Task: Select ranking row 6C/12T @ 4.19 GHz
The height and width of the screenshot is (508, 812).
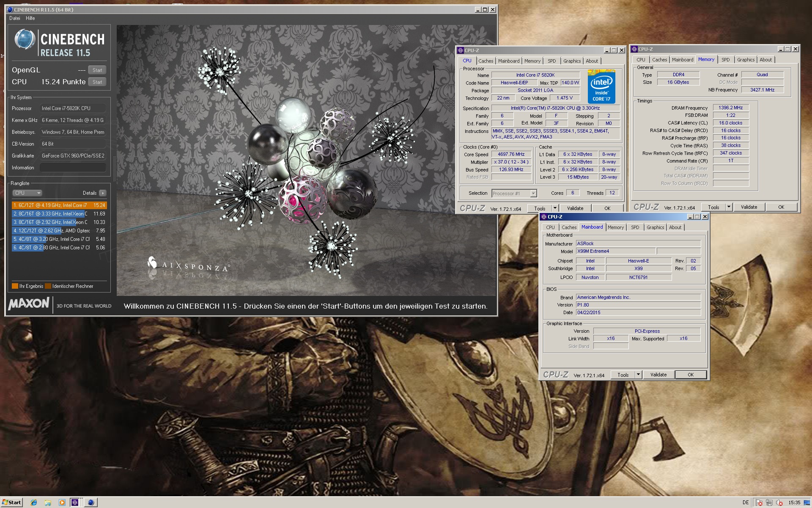Action: (x=59, y=205)
